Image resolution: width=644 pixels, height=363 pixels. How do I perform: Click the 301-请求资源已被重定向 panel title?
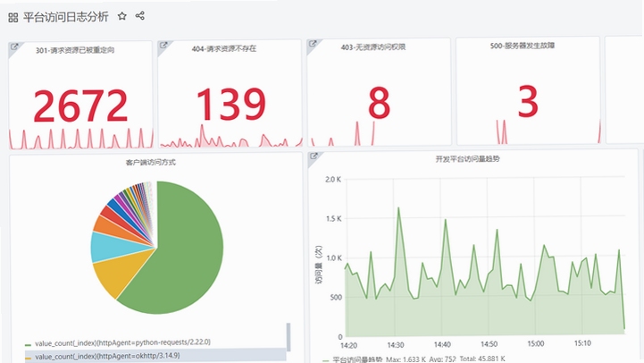click(x=75, y=51)
